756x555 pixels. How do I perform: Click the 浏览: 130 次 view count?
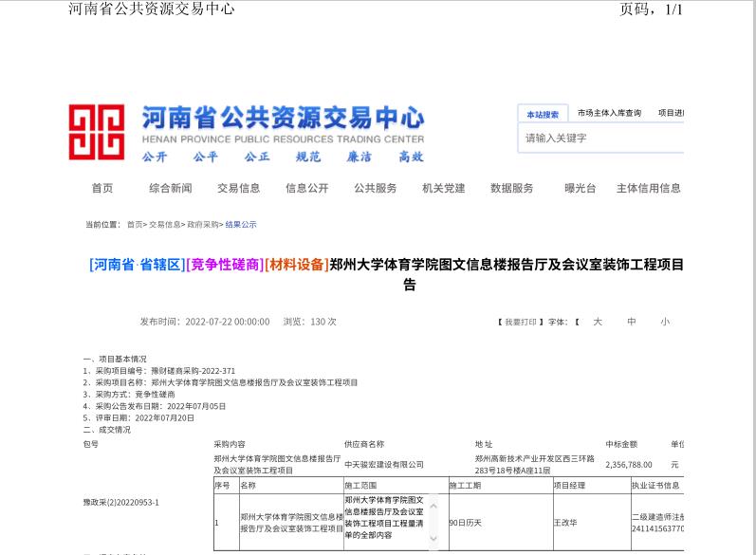pos(309,322)
